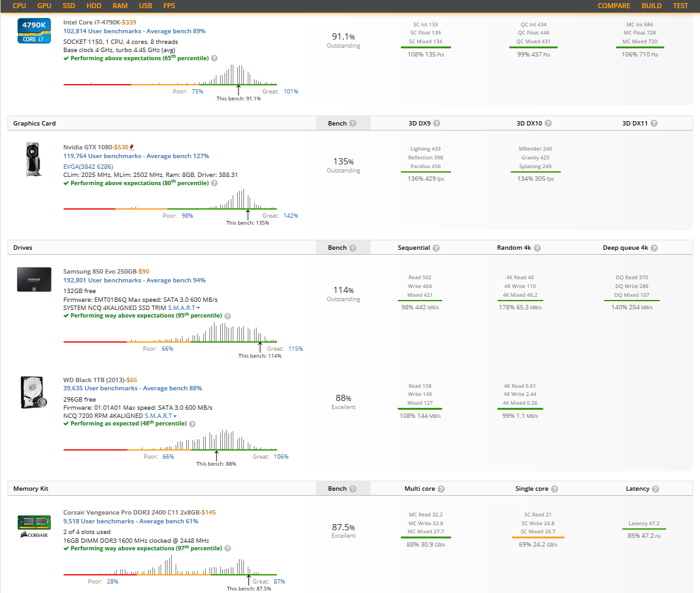Click the WD Black 1TB product image
The image size is (700, 593).
34,392
